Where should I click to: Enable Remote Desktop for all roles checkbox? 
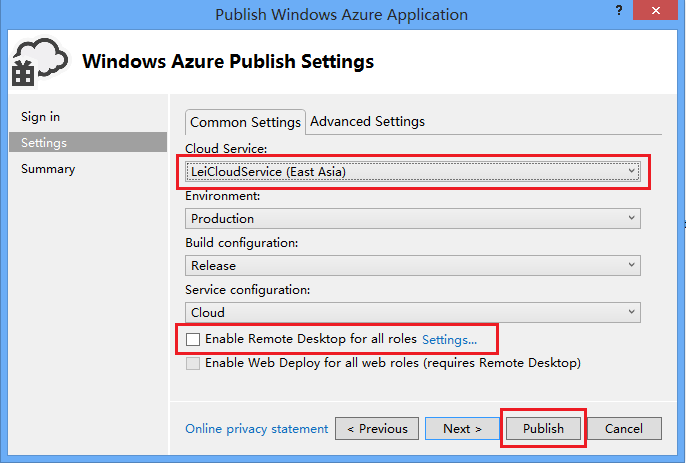pos(192,339)
